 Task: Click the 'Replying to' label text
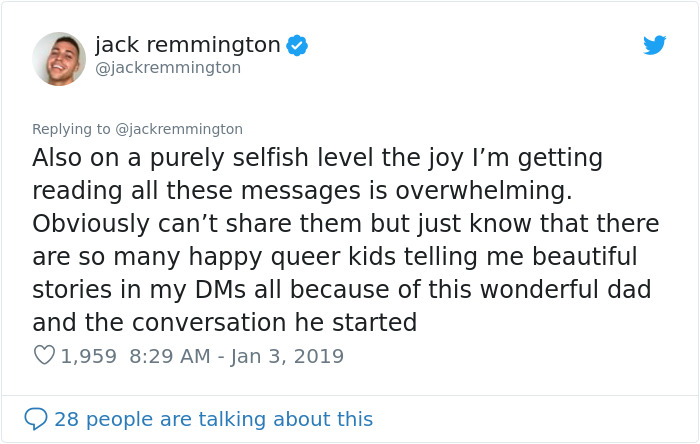pyautogui.click(x=71, y=129)
